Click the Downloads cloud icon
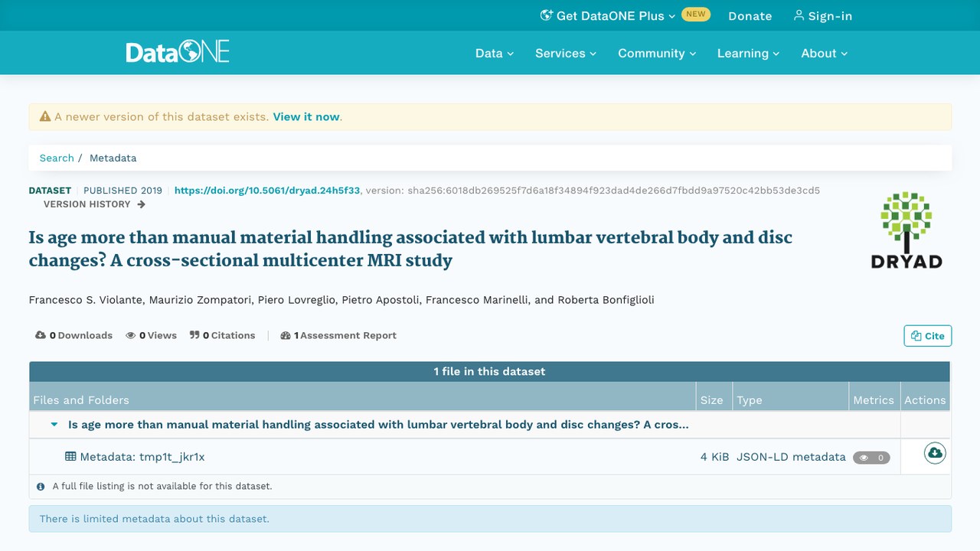Image resolution: width=980 pixels, height=551 pixels. point(41,335)
